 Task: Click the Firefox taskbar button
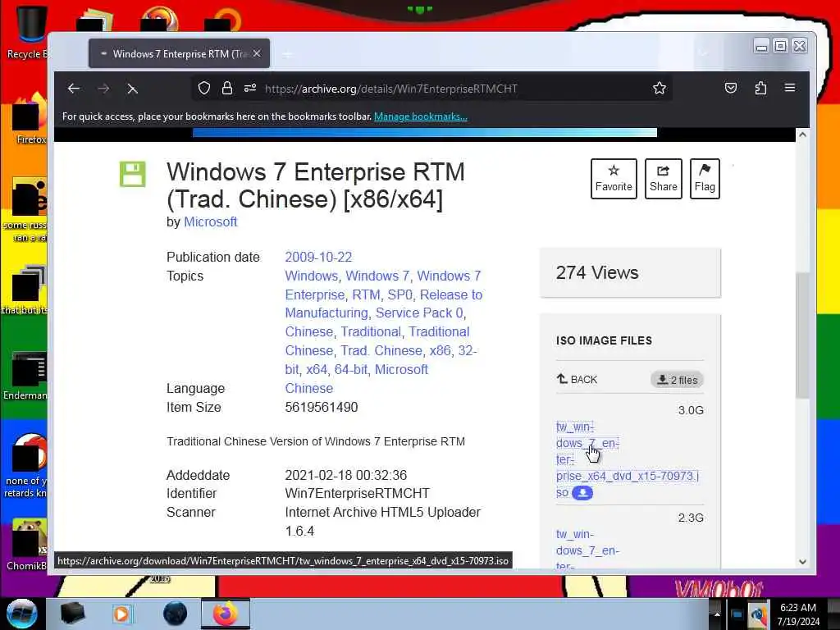226,614
